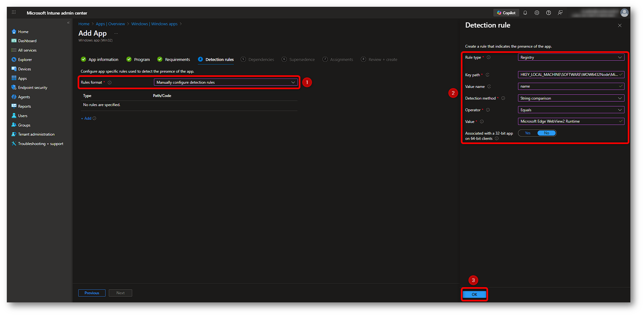Open the Rule type dropdown
This screenshot has width=644, height=316.
[571, 57]
